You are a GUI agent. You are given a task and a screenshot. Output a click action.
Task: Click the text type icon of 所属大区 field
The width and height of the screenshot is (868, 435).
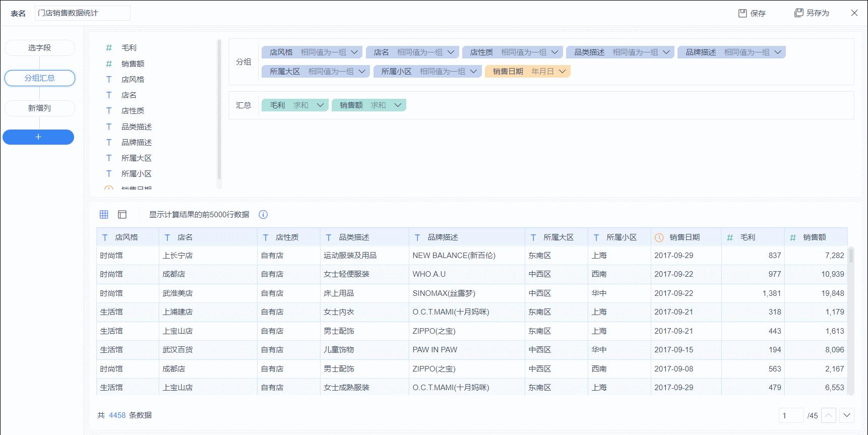[109, 158]
